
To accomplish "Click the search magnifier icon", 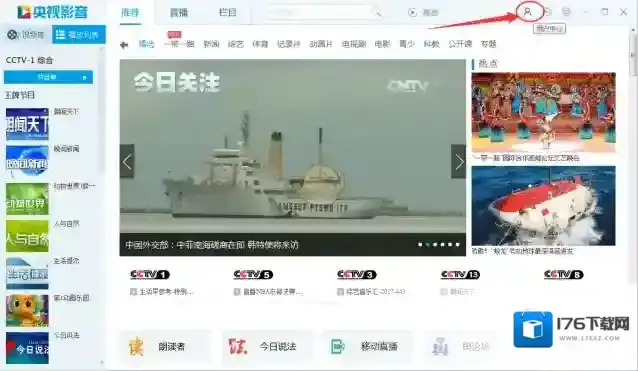I will (378, 14).
